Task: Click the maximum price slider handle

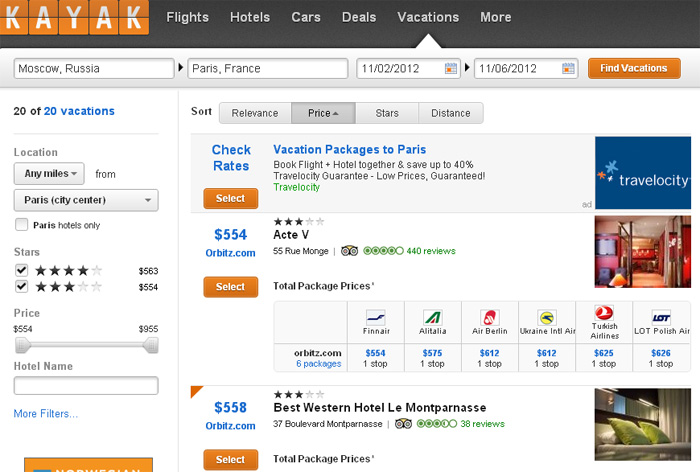Action: click(151, 345)
